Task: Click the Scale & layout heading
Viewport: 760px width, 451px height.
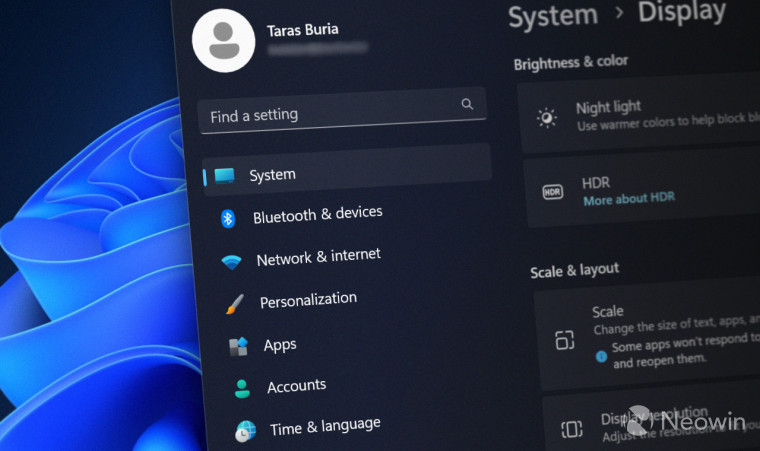Action: coord(575,270)
